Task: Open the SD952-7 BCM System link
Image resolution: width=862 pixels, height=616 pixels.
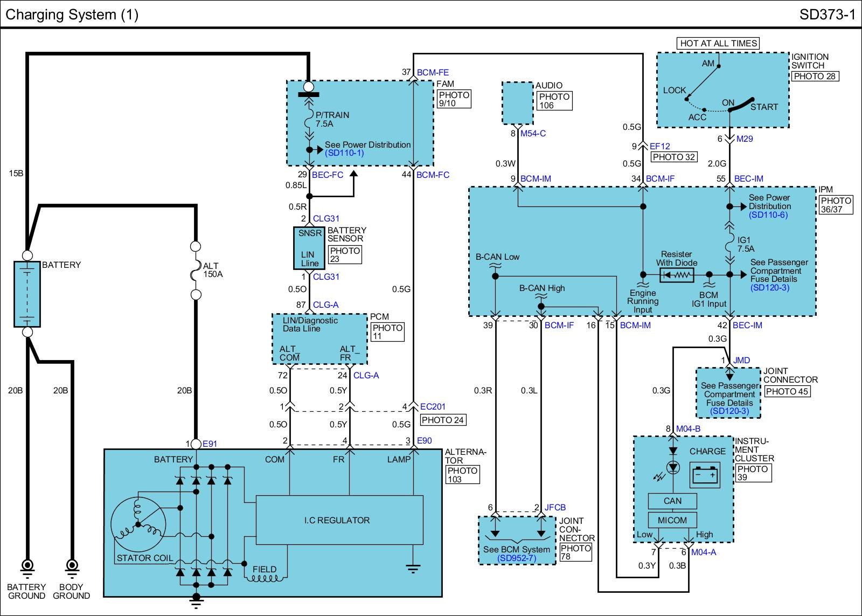Action: 517,558
